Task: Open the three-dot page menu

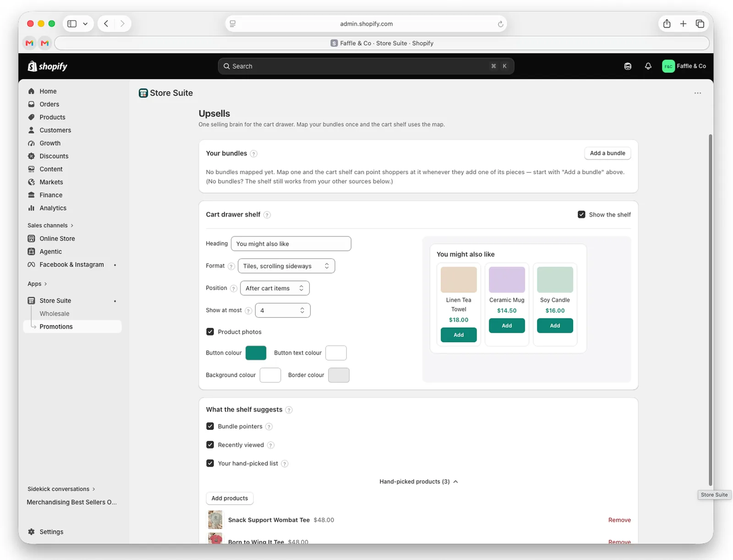Action: [x=697, y=93]
